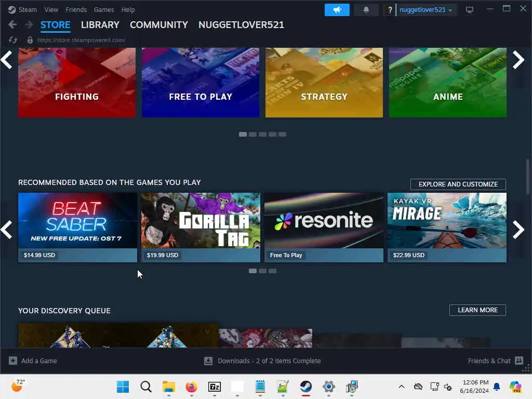Open Downloads - 2 of 2 Items Complete

tap(269, 361)
